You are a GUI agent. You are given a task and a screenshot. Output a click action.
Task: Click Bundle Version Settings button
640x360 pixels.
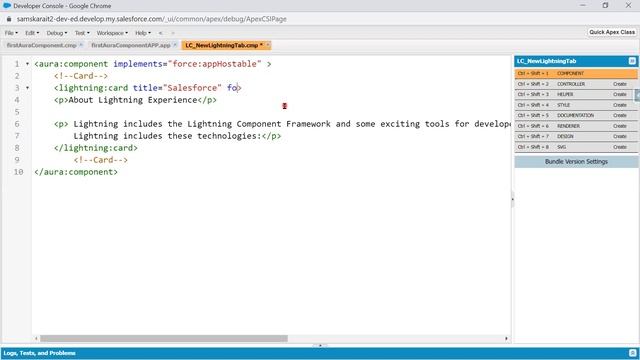click(576, 162)
